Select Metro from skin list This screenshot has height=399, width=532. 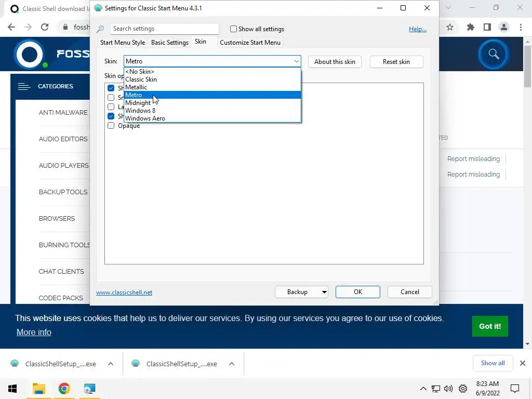coord(212,95)
